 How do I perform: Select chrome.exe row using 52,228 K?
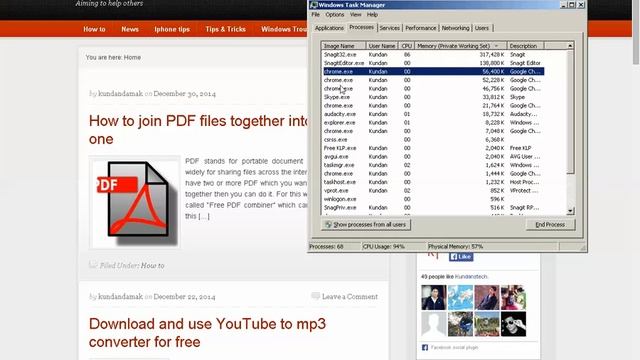click(433, 80)
